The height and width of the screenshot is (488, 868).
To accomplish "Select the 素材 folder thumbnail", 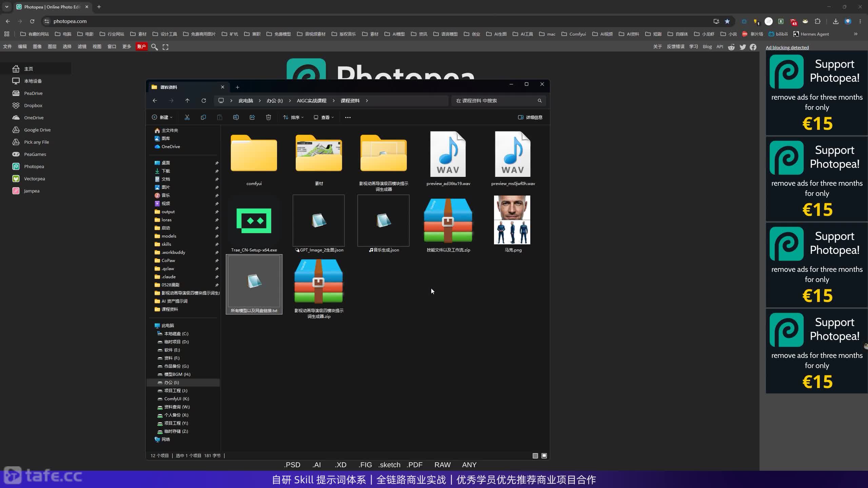I will coord(319,153).
